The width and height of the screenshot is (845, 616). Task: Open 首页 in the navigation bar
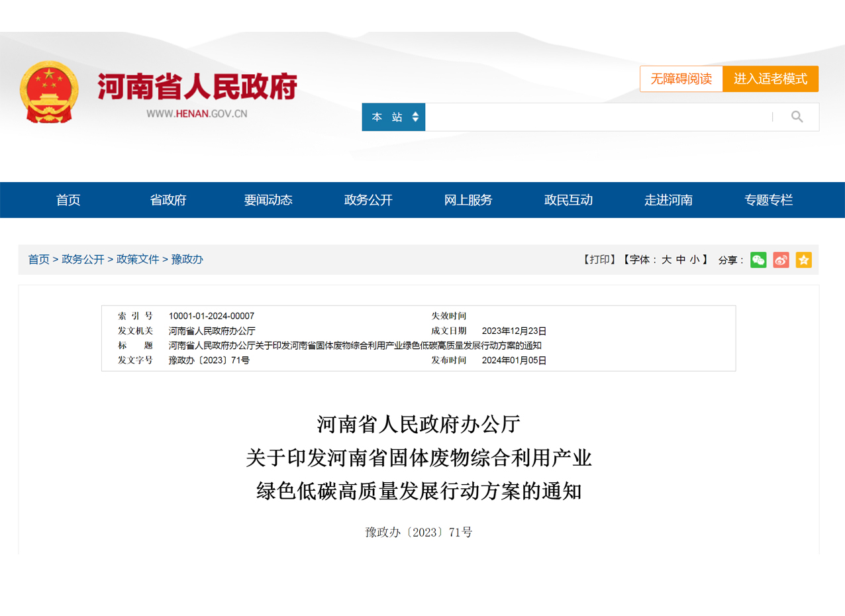point(68,200)
